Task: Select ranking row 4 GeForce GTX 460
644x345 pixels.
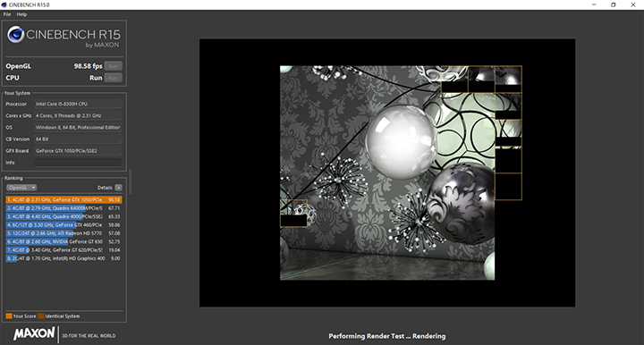Action: coord(64,225)
